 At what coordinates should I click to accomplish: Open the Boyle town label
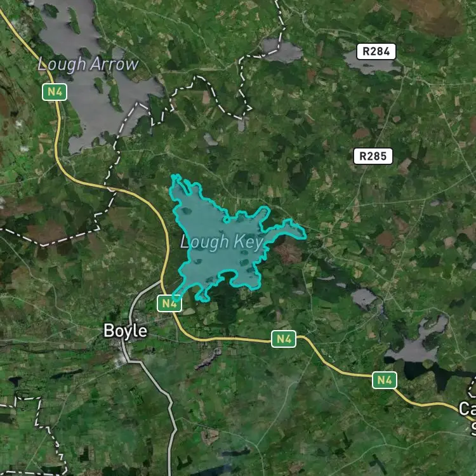(126, 331)
